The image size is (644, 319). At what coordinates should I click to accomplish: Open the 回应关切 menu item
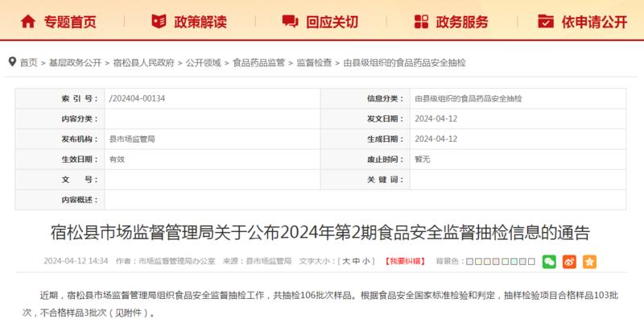tap(332, 22)
